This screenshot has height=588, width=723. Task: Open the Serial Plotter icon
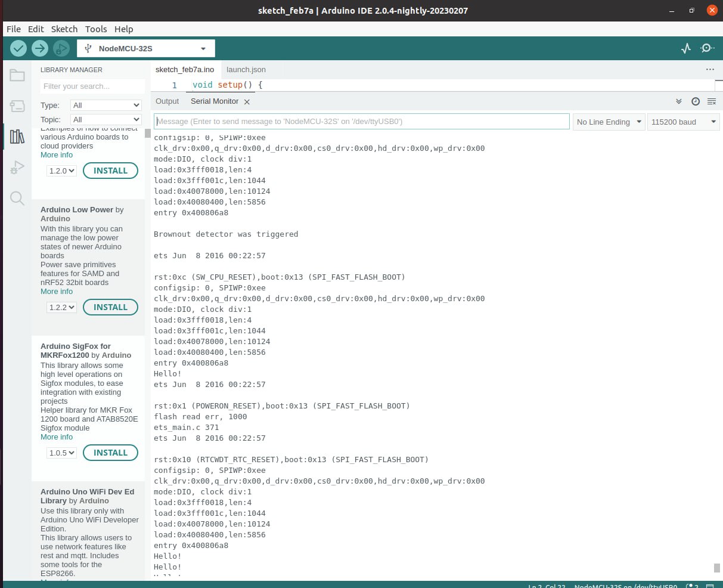pos(686,48)
